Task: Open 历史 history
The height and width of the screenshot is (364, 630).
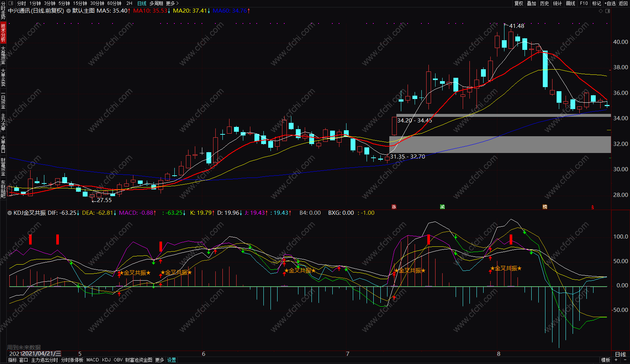Action: click(x=545, y=3)
